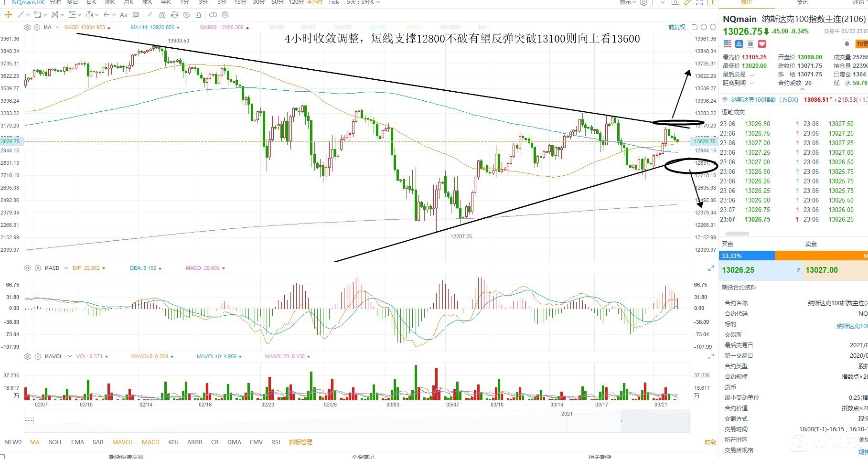Expand the rectangle tool options arrow
Image resolution: width=868 pixels, height=459 pixels.
tap(45, 15)
